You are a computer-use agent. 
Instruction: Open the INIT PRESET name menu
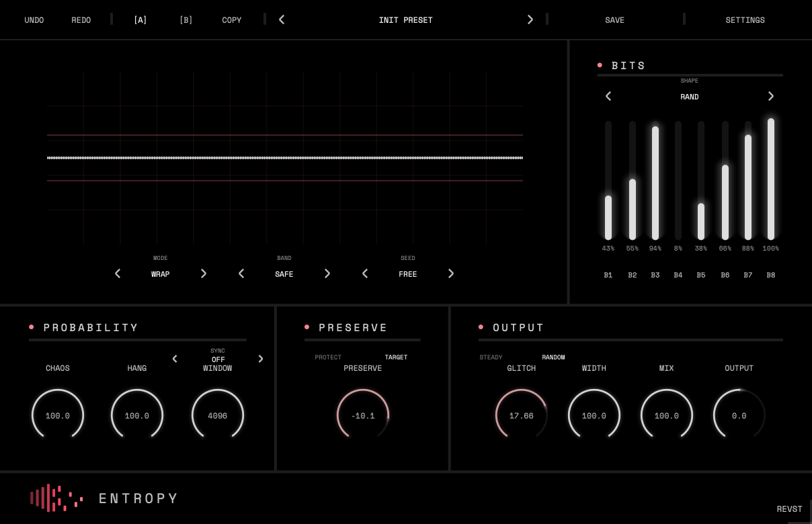(406, 20)
